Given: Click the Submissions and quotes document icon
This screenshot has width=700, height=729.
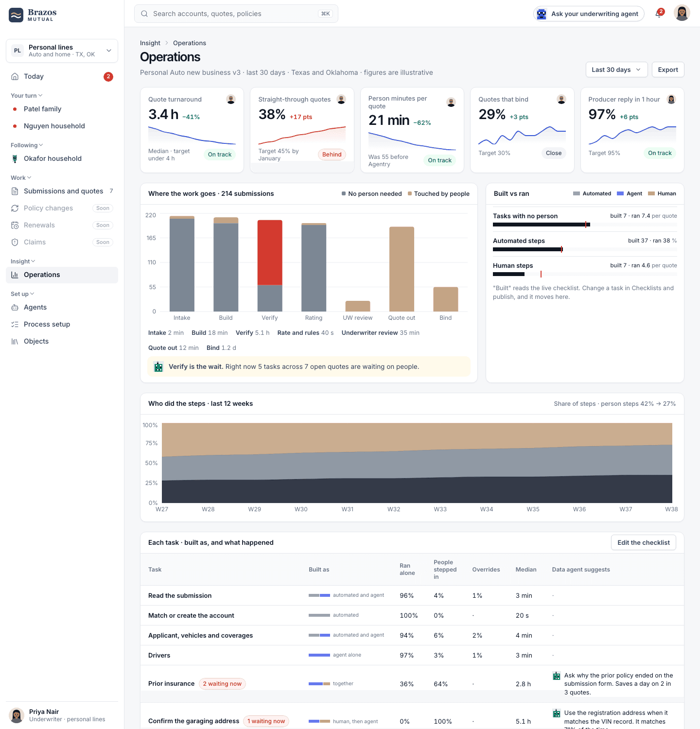Looking at the screenshot, I should (x=15, y=191).
